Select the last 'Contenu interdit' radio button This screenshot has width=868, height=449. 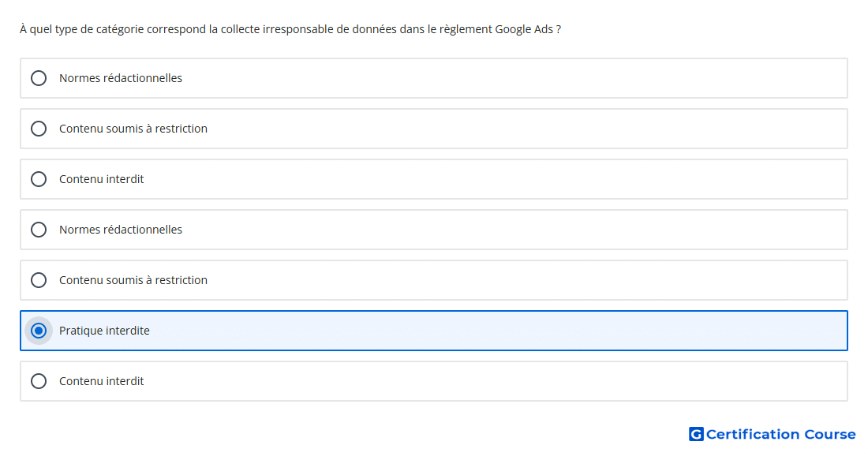[39, 381]
